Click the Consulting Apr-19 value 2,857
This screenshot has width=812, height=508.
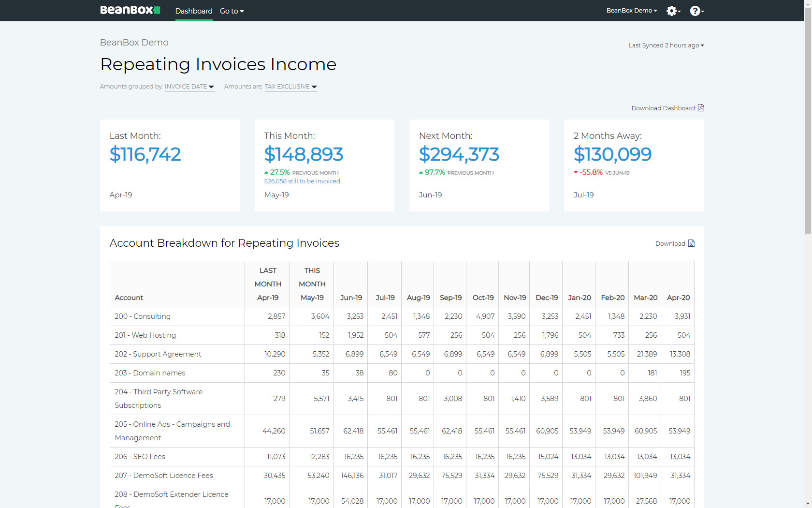click(276, 316)
